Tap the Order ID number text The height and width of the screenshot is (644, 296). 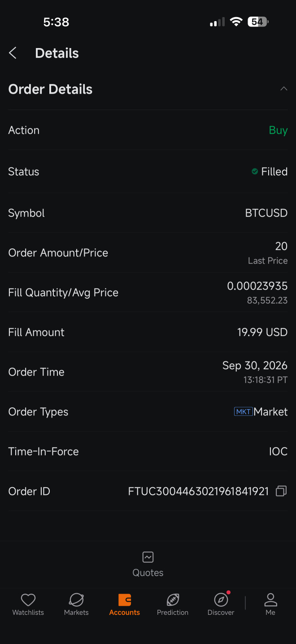198,491
